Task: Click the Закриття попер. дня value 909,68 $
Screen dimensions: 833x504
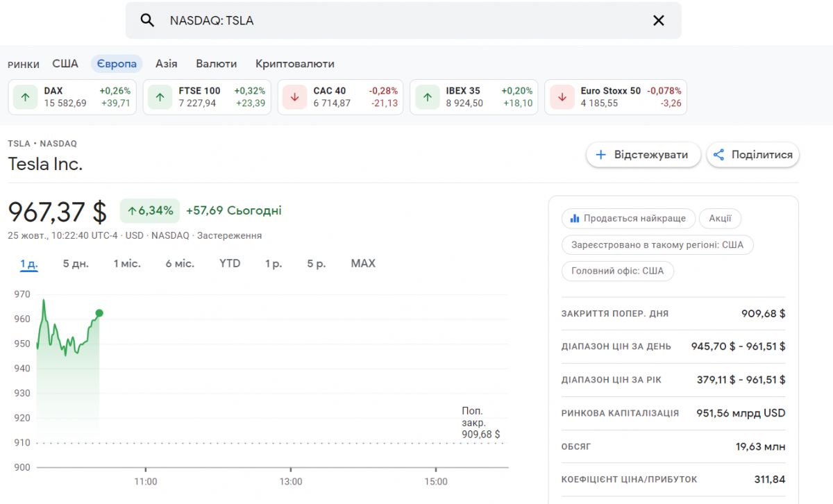Action: point(764,313)
